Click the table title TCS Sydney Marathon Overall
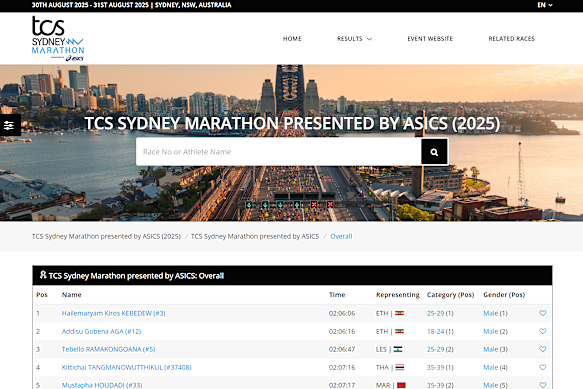 (136, 276)
